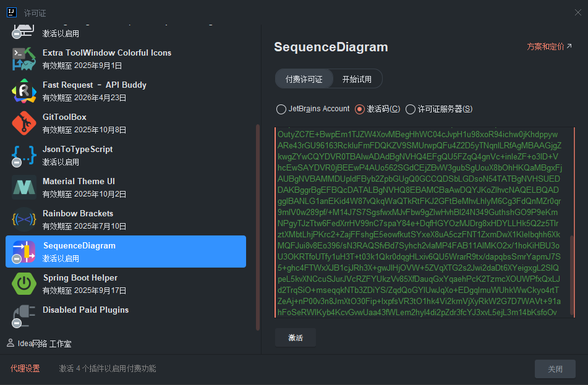Click 有效期至 2025年9月17日 expiry text

pos(84,290)
